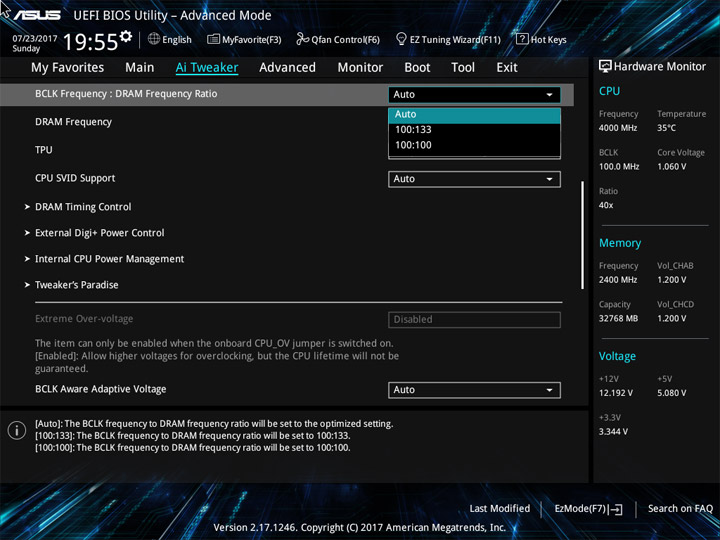
Task: Choose 100:133 ratio option
Action: point(474,130)
